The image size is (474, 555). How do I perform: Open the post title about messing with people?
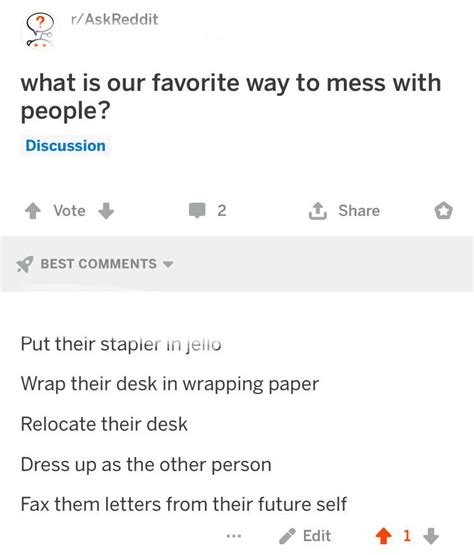click(231, 96)
